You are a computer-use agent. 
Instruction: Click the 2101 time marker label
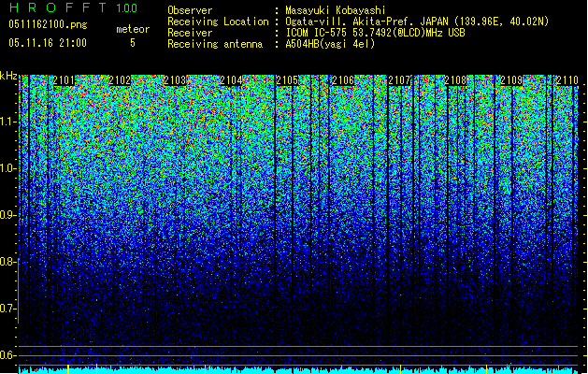(64, 80)
